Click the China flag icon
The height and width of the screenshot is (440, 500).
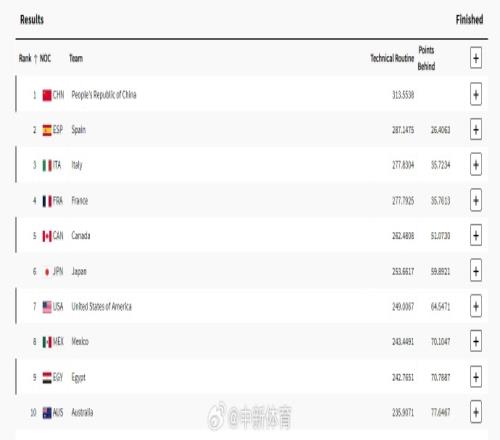(47, 95)
